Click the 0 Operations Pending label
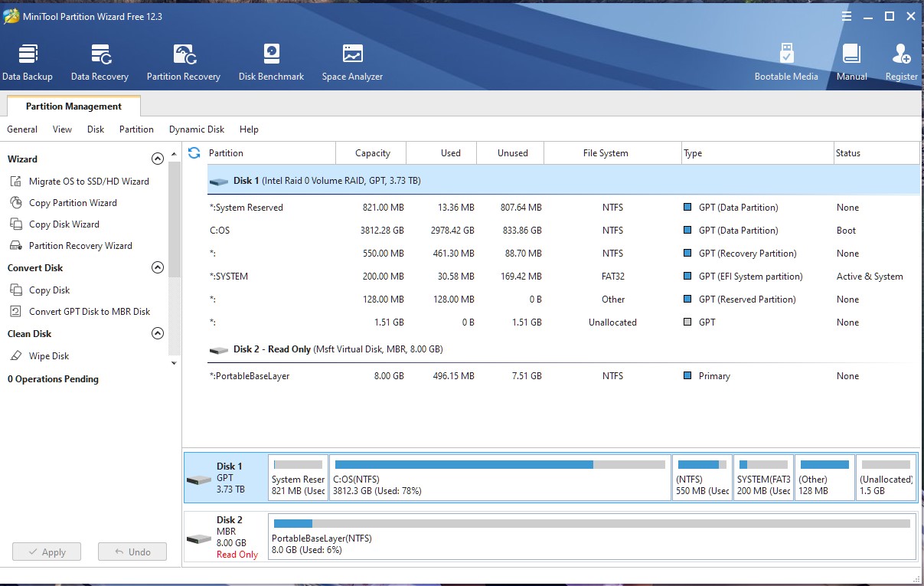The height and width of the screenshot is (586, 924). pos(53,379)
